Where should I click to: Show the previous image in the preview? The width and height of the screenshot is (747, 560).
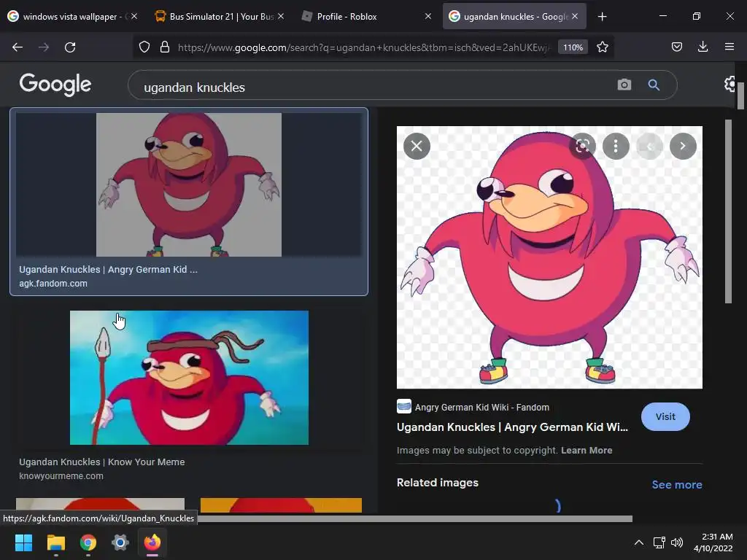point(649,146)
